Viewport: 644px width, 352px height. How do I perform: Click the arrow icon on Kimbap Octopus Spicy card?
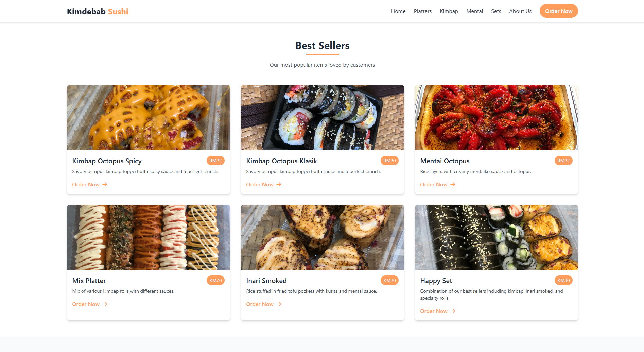coord(105,184)
